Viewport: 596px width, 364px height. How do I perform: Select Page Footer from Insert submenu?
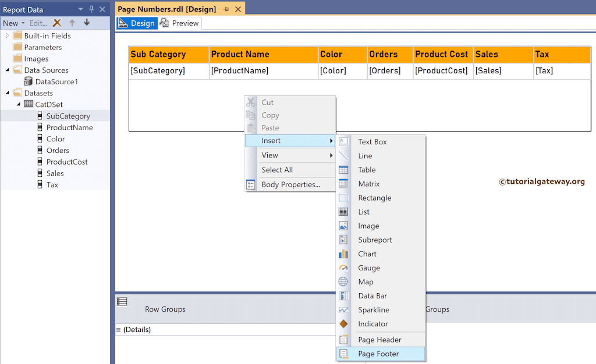click(378, 354)
